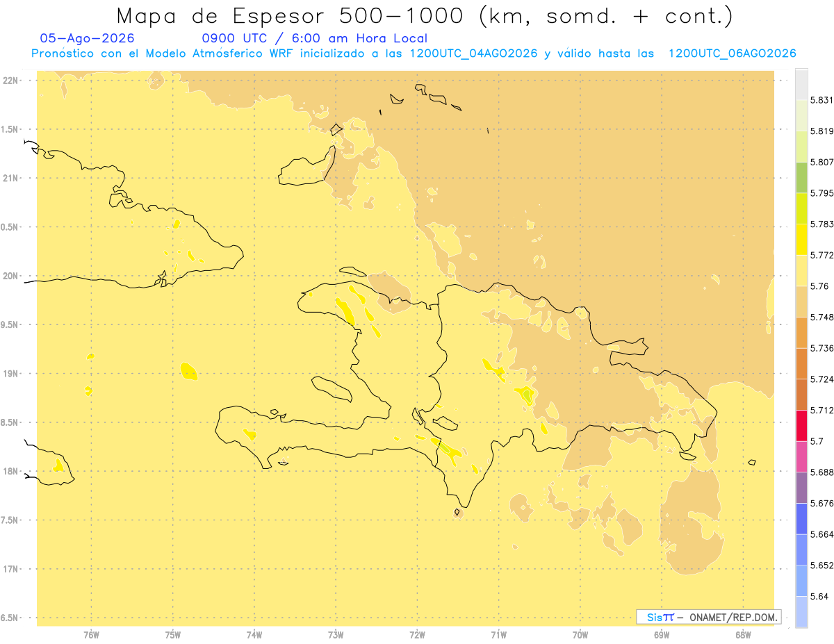Click the colorbar value 5.76
The height and width of the screenshot is (644, 834).
[819, 286]
